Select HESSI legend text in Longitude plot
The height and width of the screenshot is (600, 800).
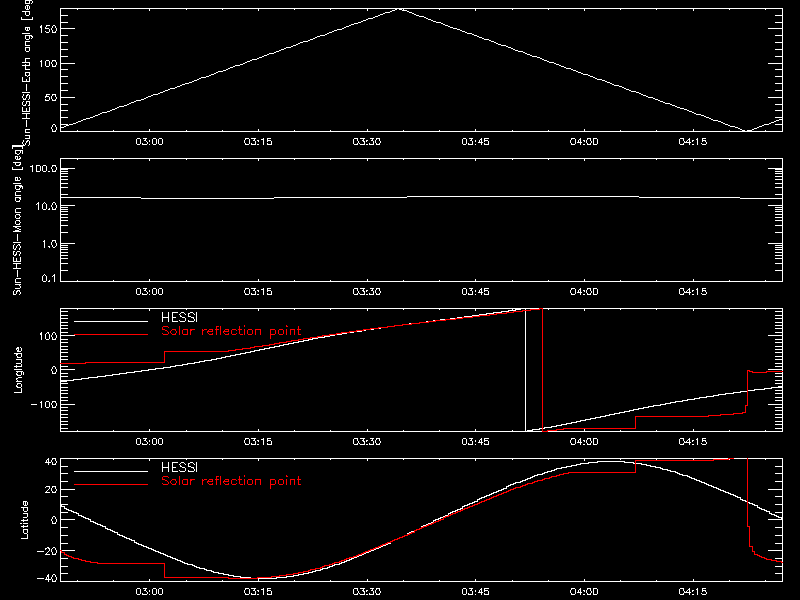179,317
